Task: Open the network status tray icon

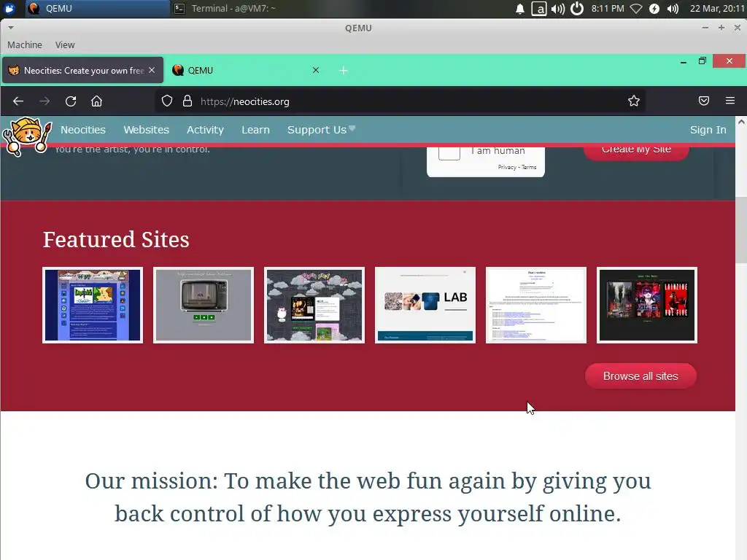Action: 636,9
